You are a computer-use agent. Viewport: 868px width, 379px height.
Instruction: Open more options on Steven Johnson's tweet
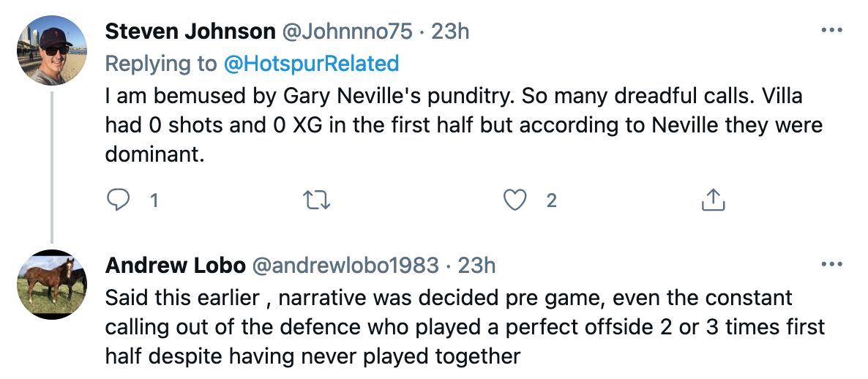coord(831,31)
